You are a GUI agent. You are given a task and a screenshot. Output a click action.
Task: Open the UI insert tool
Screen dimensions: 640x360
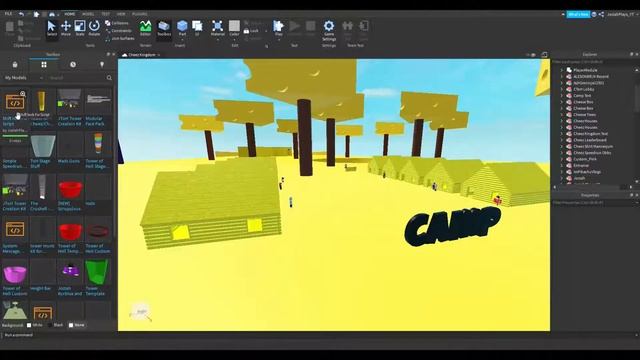point(197,29)
